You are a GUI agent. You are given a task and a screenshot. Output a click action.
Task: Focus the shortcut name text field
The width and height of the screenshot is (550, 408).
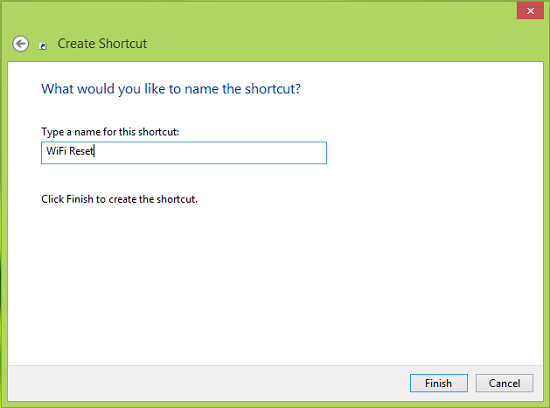pos(184,153)
